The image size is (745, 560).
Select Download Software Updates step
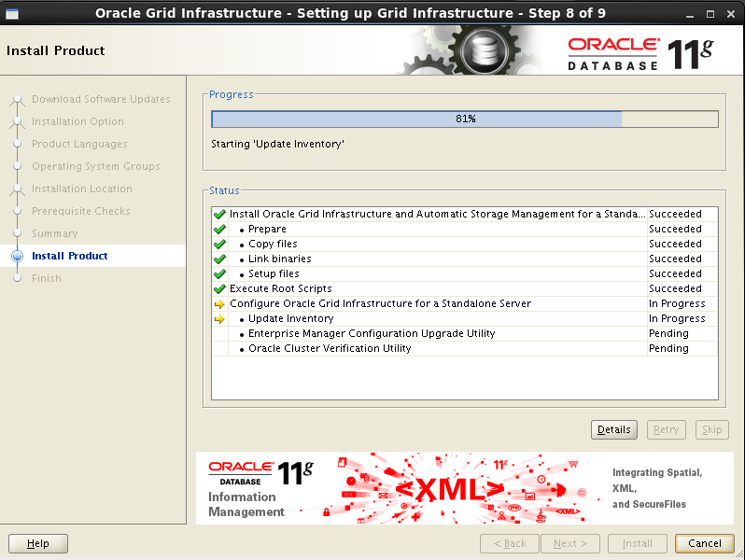(x=101, y=99)
